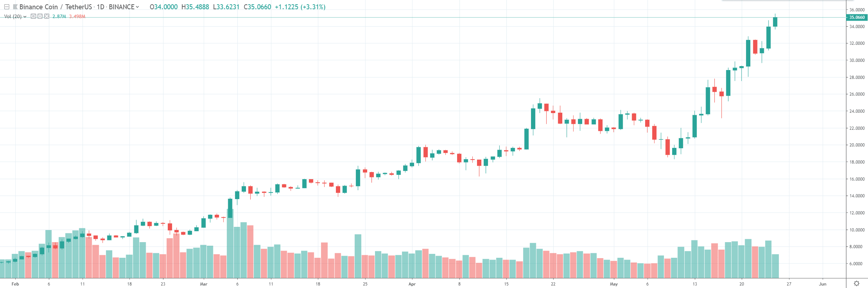The height and width of the screenshot is (288, 868).
Task: Click the May label on time axis
Action: (x=614, y=284)
